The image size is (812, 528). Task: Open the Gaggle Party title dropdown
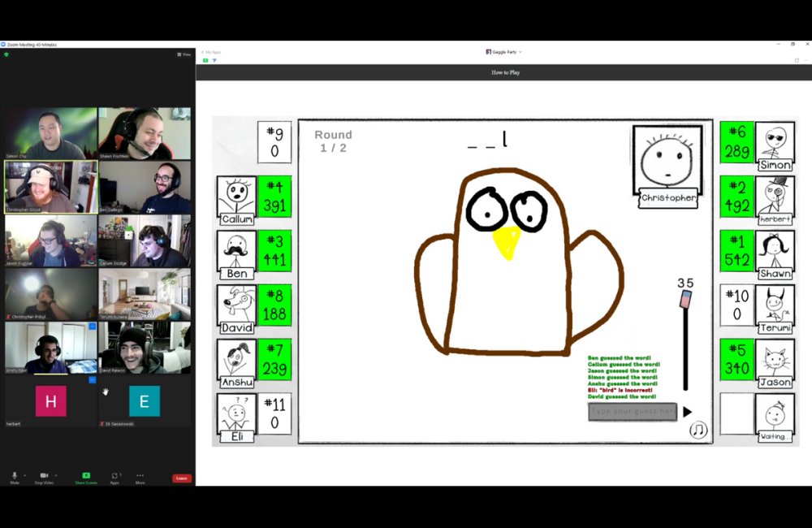tap(504, 52)
